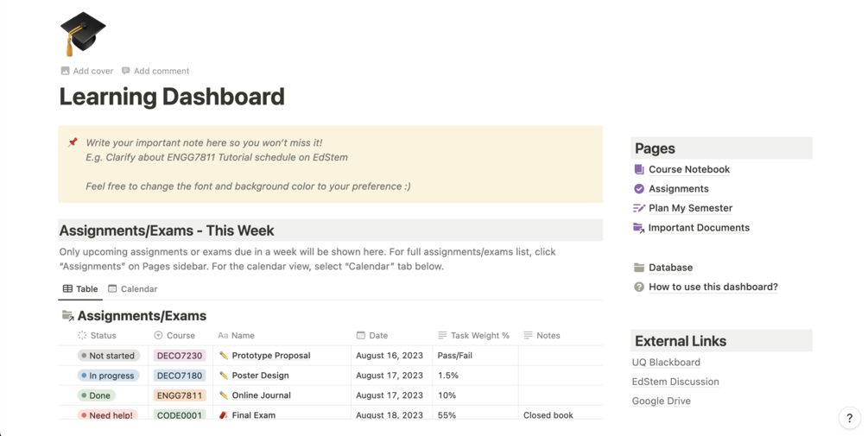The image size is (868, 436).
Task: Click the Course Notebook purple book icon
Action: (639, 169)
